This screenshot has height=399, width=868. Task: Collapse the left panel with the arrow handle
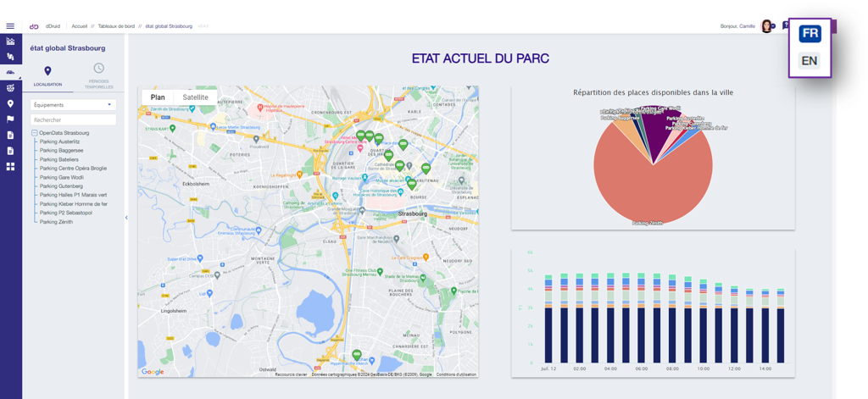[126, 218]
